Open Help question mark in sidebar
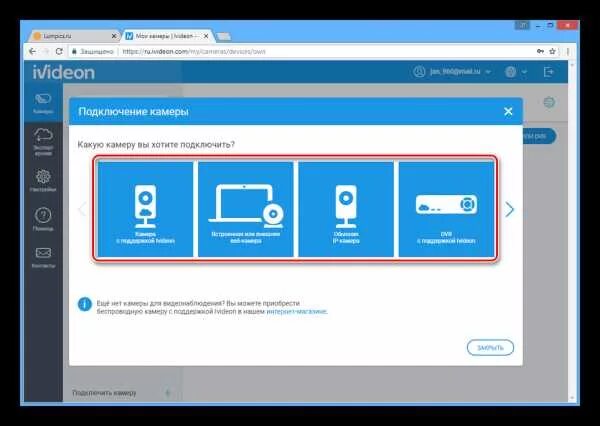Image resolution: width=600 pixels, height=426 pixels. (x=43, y=219)
